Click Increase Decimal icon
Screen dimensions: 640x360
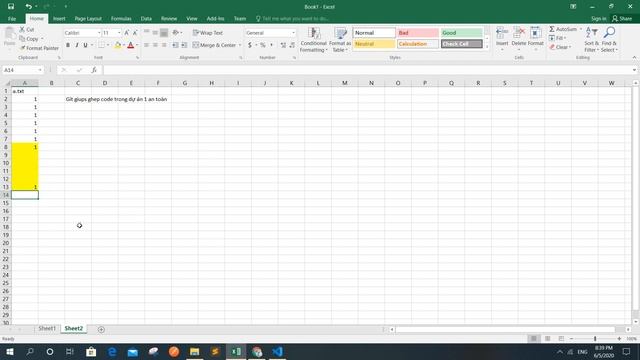(x=283, y=45)
